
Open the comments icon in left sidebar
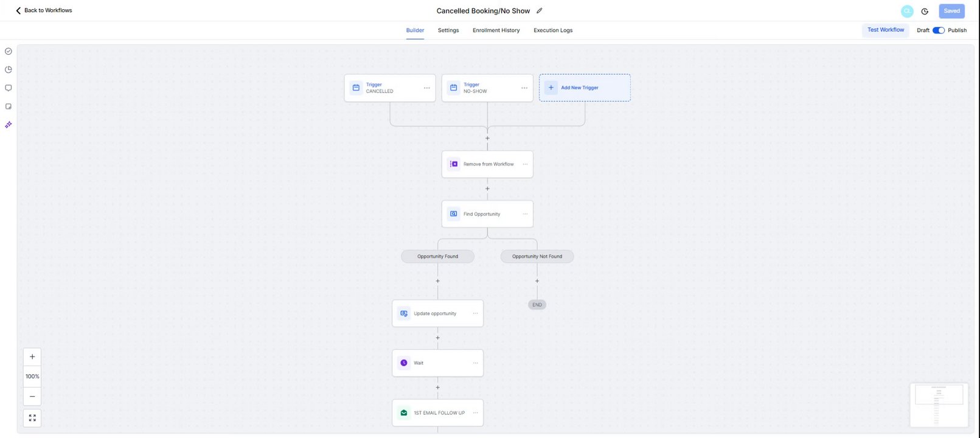pos(9,88)
